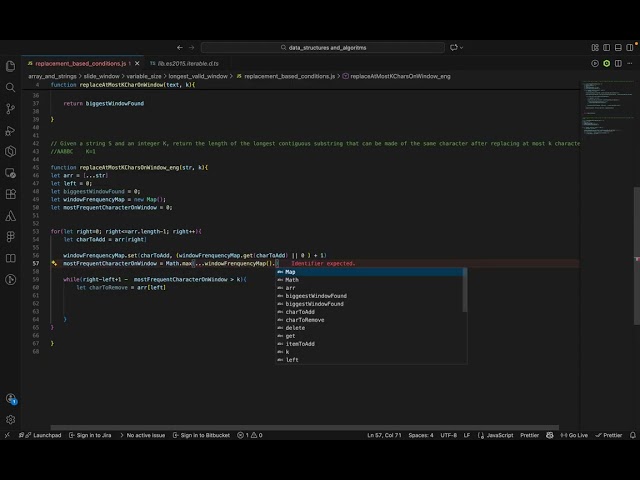Select Math suggestion in autocomplete list
This screenshot has height=480, width=640.
[x=369, y=280]
